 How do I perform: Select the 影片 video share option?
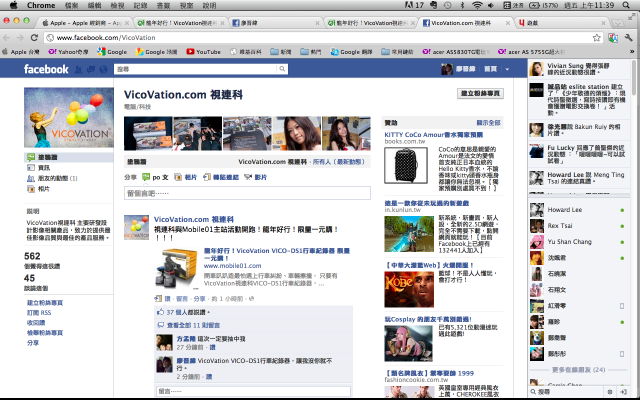coord(255,177)
